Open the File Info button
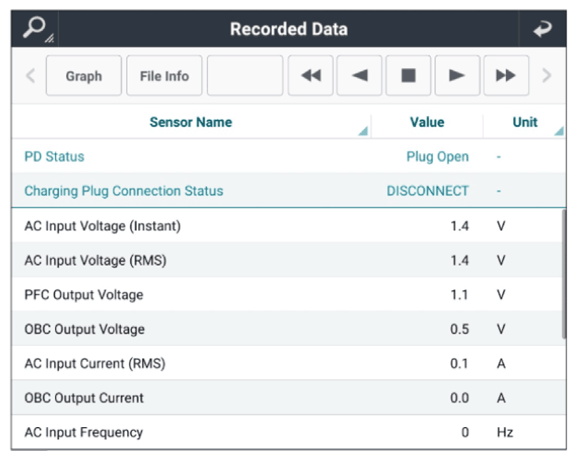The image size is (577, 460). click(x=164, y=75)
